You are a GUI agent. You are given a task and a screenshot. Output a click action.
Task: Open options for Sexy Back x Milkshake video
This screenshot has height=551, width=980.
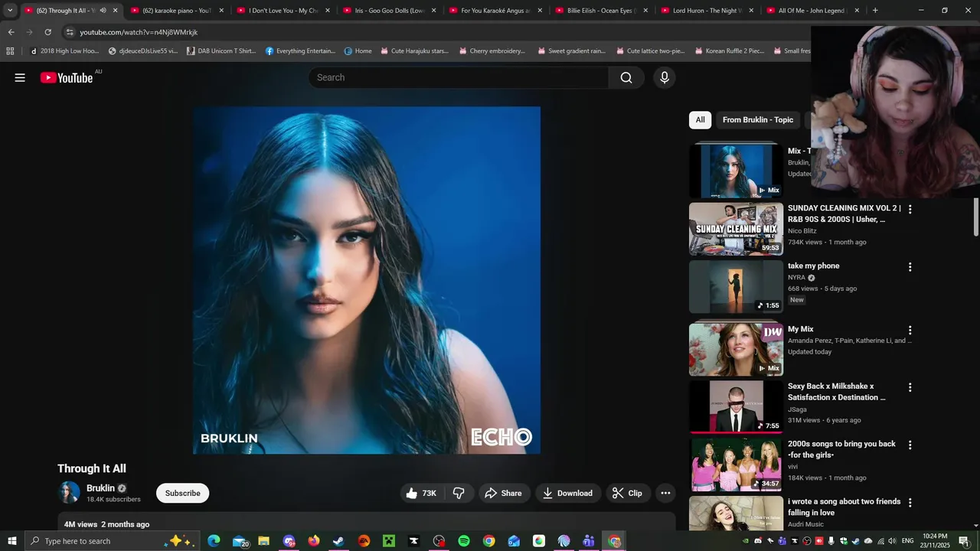click(x=910, y=387)
